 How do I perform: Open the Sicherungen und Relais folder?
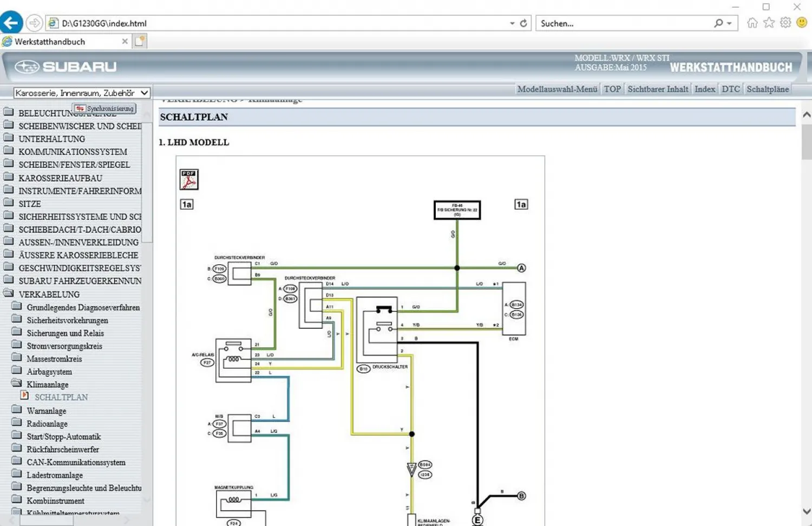[65, 333]
